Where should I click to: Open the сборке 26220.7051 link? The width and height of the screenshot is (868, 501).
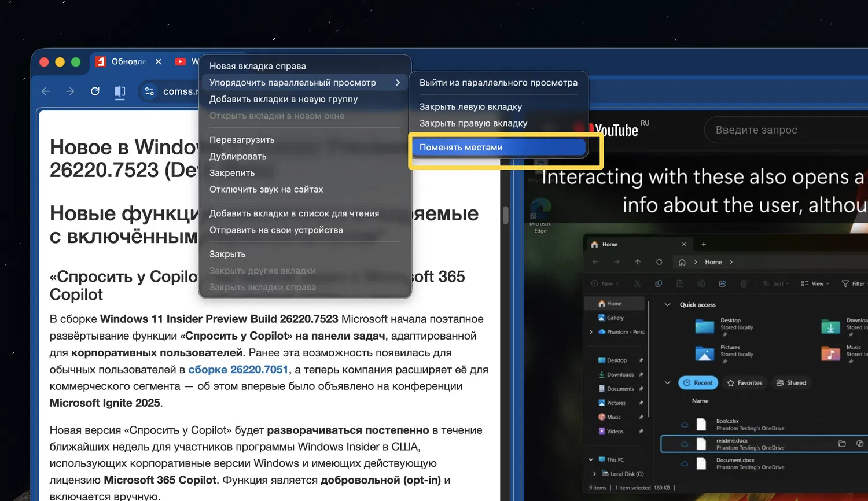[x=238, y=370]
